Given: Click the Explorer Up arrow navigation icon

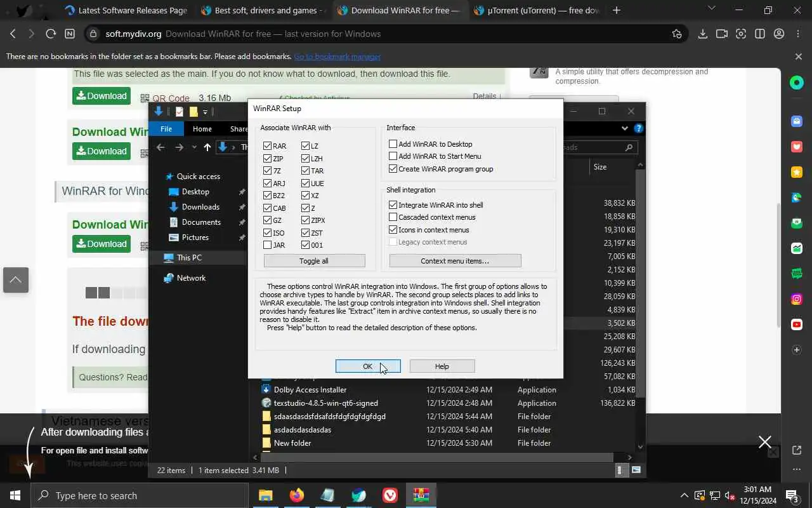Looking at the screenshot, I should 207,147.
